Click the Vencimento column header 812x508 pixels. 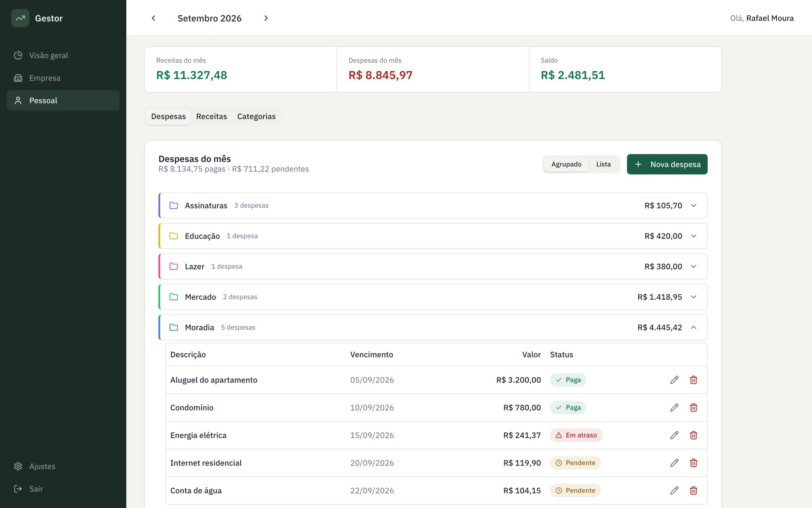(x=371, y=355)
